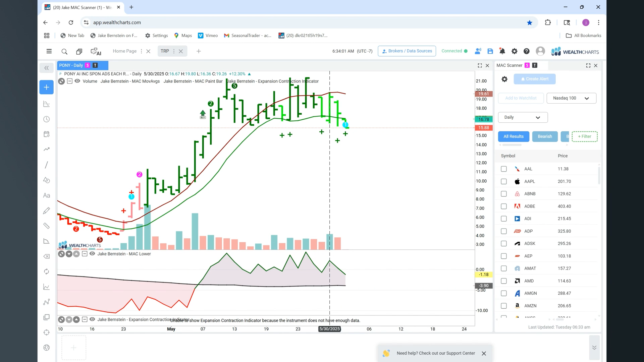The image size is (644, 362).
Task: Click the blue plus add widget button
Action: (46, 87)
